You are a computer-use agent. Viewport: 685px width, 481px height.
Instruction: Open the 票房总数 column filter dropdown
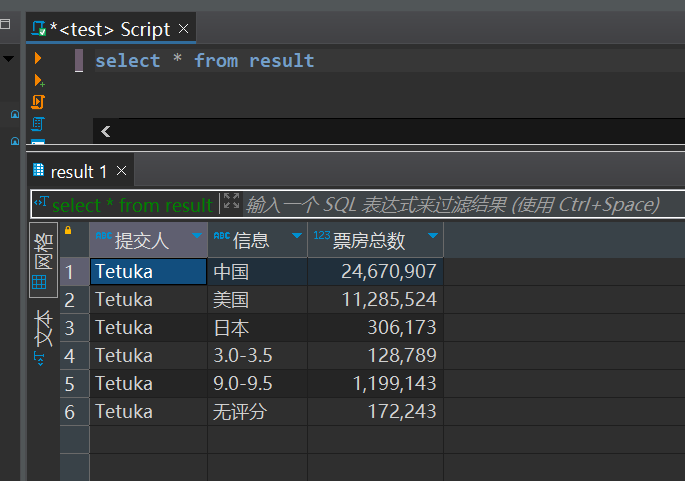pyautogui.click(x=433, y=236)
